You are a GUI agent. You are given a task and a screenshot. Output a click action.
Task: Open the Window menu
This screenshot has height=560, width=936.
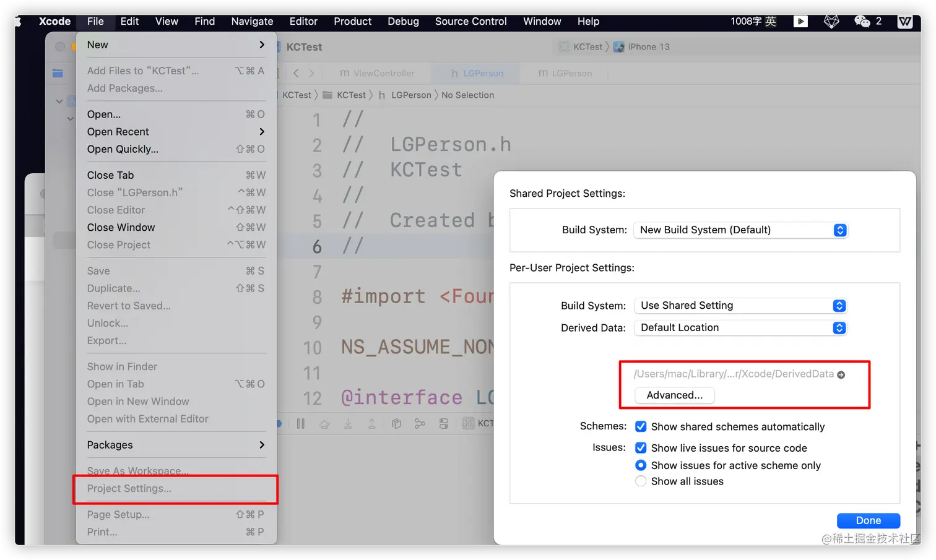(x=542, y=21)
